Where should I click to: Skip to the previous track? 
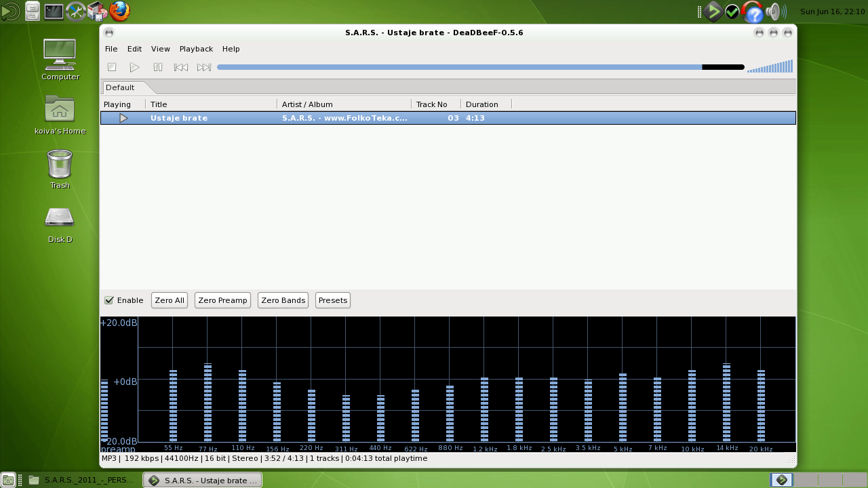[x=181, y=67]
